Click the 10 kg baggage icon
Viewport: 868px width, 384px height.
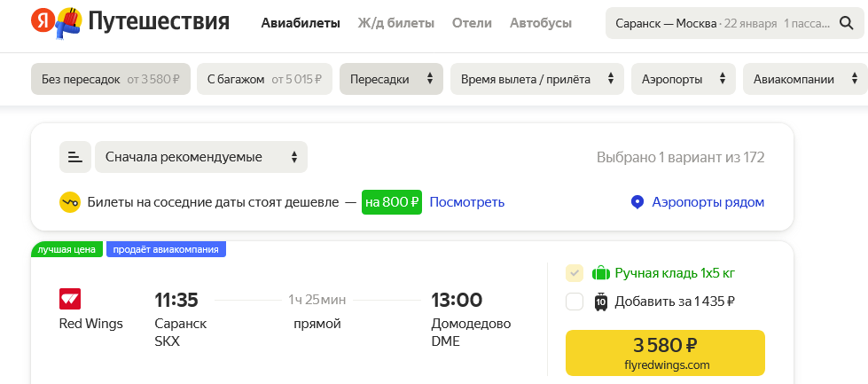(600, 302)
